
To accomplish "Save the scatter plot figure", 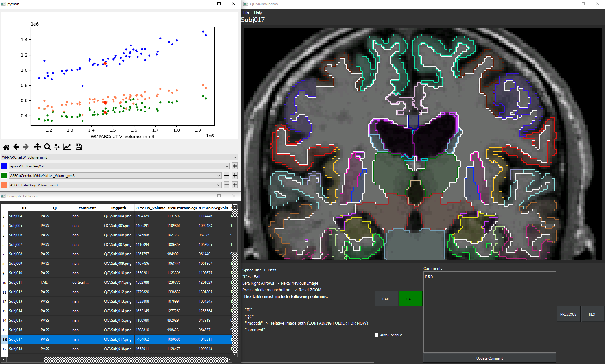I will point(78,147).
